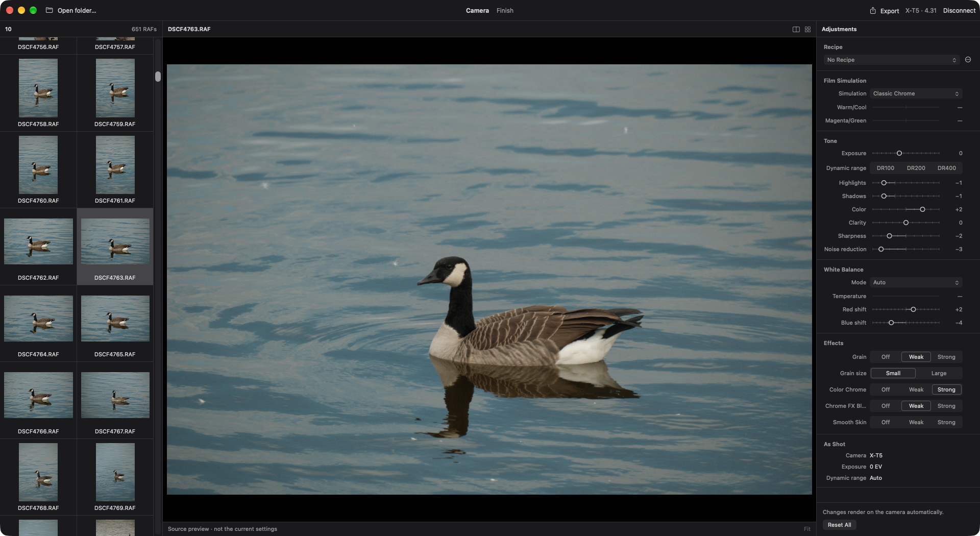Set Grain to Off

[885, 357]
